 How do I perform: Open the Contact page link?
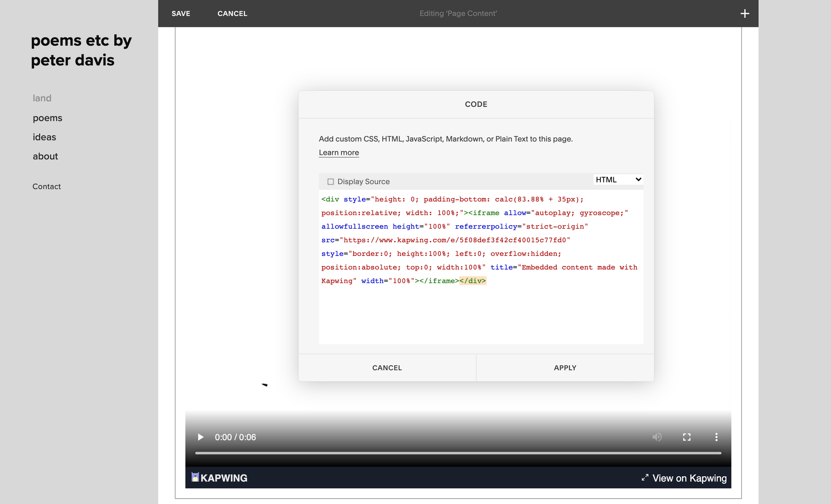(47, 187)
